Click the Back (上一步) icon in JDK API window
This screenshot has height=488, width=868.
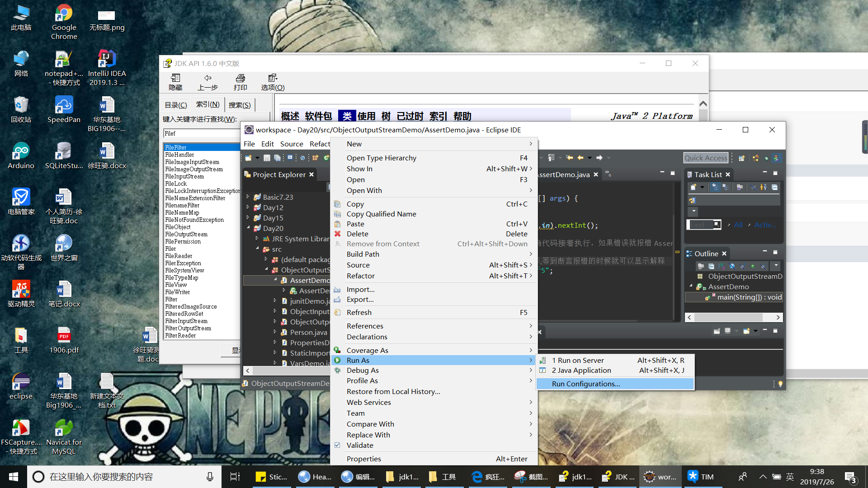(208, 82)
